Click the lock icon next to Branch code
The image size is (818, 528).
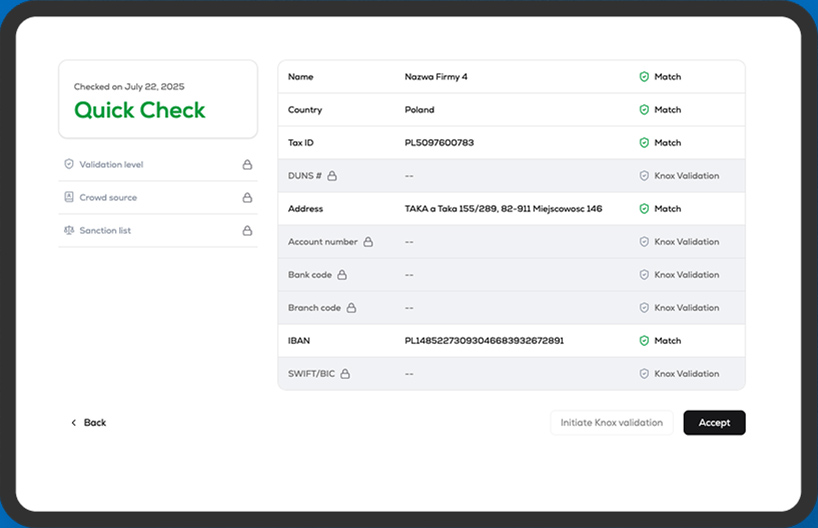coord(351,308)
